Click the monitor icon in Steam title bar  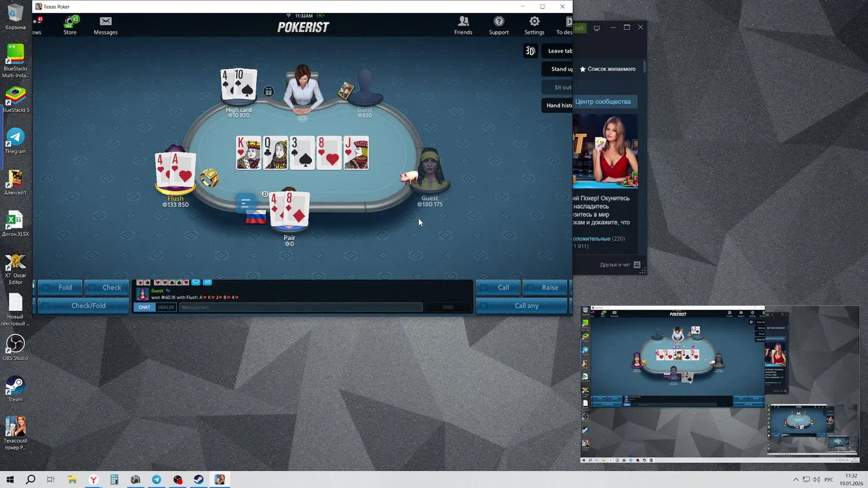tap(597, 28)
